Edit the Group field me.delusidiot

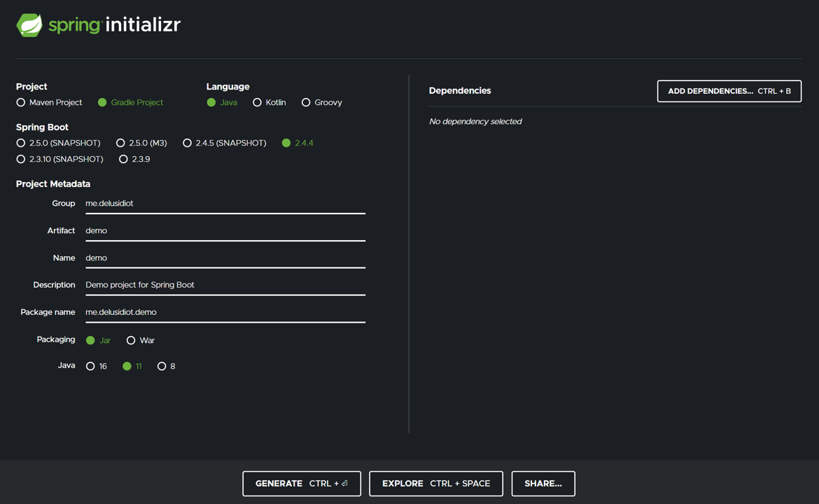(x=225, y=204)
